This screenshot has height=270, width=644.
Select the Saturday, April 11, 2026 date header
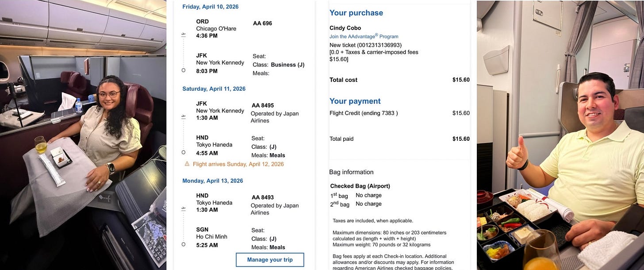(x=214, y=89)
